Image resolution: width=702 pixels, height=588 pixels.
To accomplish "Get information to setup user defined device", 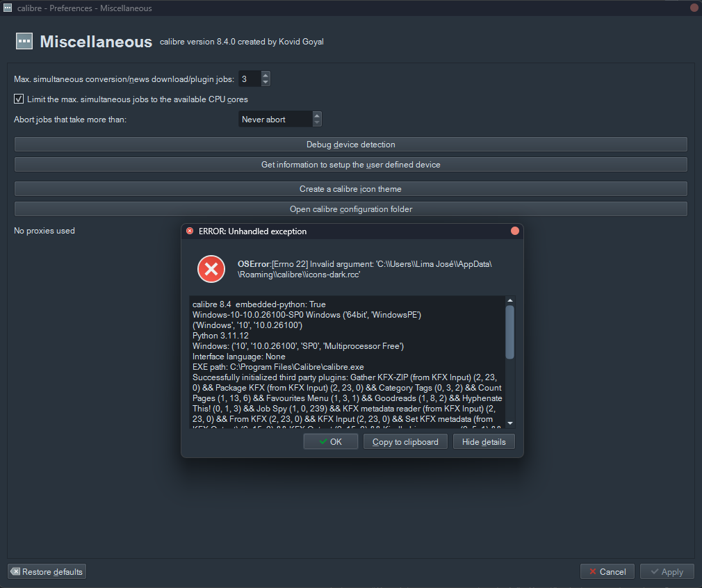I will (x=350, y=164).
